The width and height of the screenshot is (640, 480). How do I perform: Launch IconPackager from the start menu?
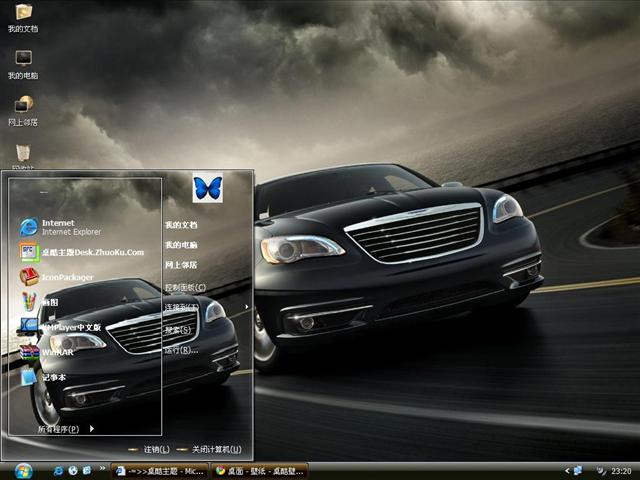57,277
